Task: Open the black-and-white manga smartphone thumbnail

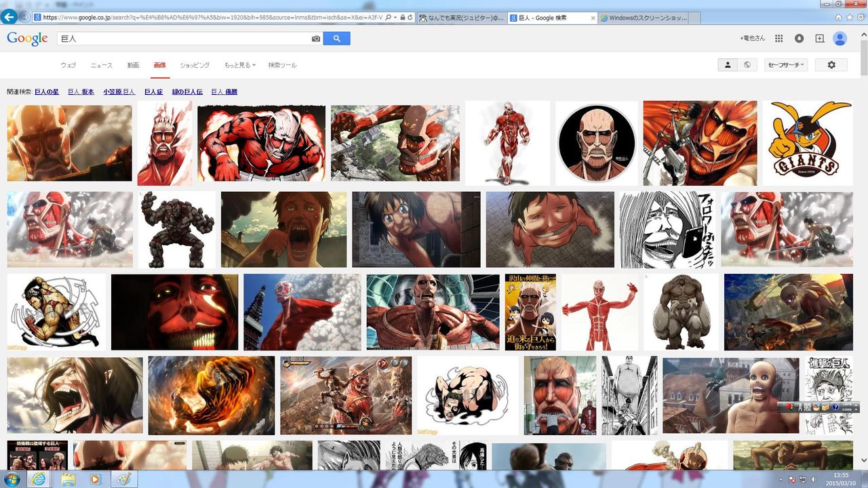Action: tap(668, 229)
